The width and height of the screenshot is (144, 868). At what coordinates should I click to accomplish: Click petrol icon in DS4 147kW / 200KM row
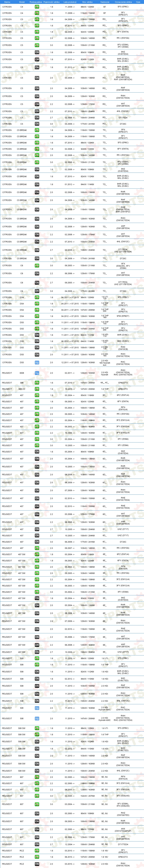tap(37, 310)
